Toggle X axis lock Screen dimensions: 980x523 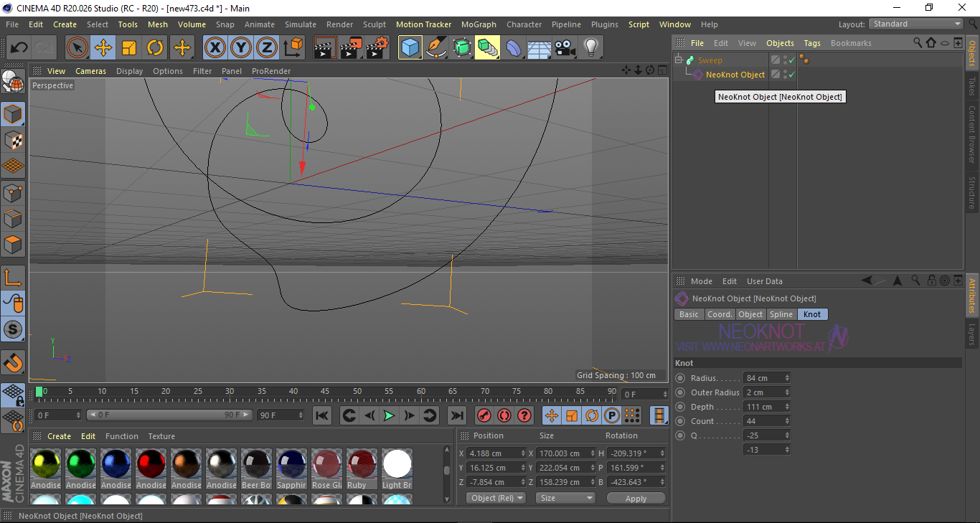pyautogui.click(x=215, y=48)
